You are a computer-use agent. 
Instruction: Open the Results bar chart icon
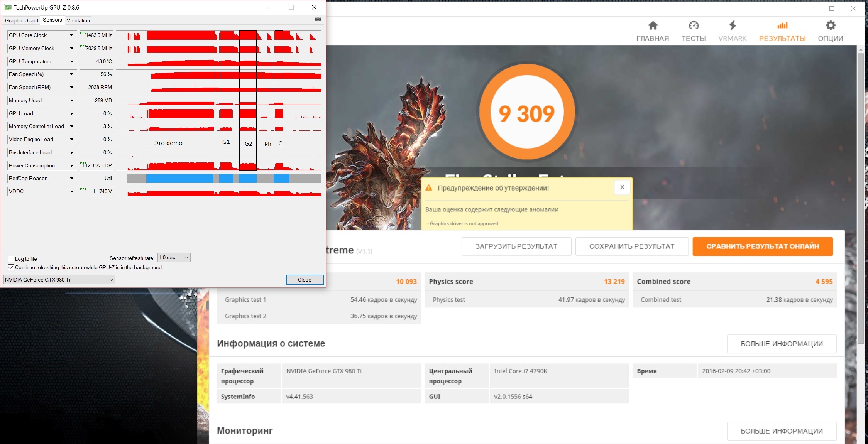[x=782, y=26]
